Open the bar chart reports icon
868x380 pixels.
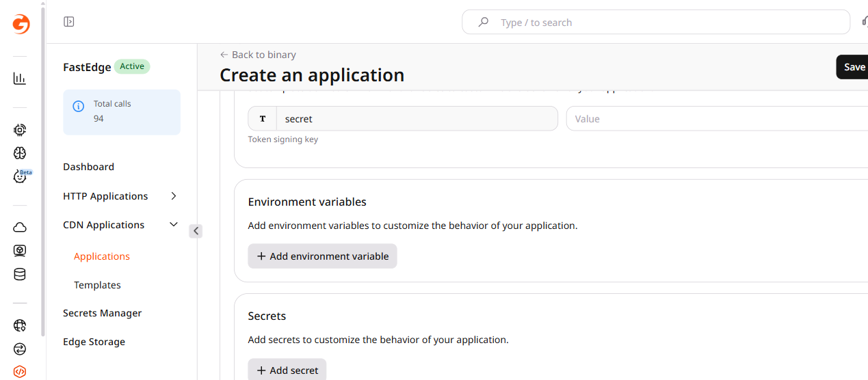click(x=20, y=79)
